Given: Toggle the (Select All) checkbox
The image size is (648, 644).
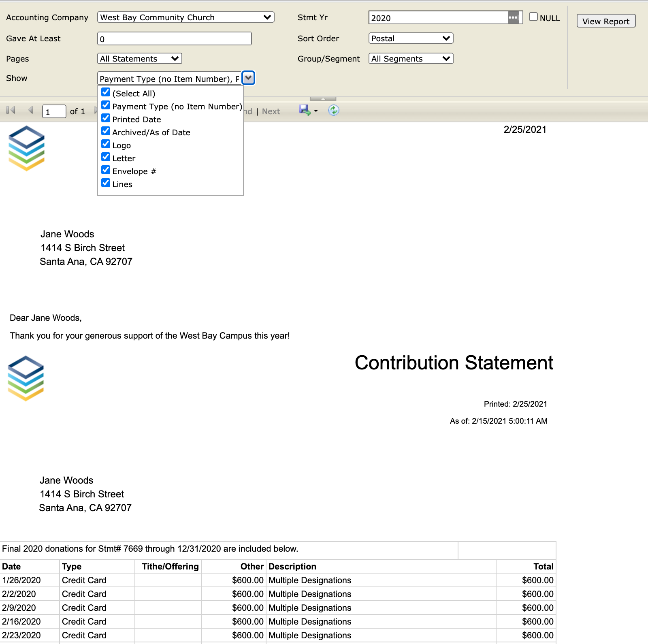Looking at the screenshot, I should click(x=106, y=92).
